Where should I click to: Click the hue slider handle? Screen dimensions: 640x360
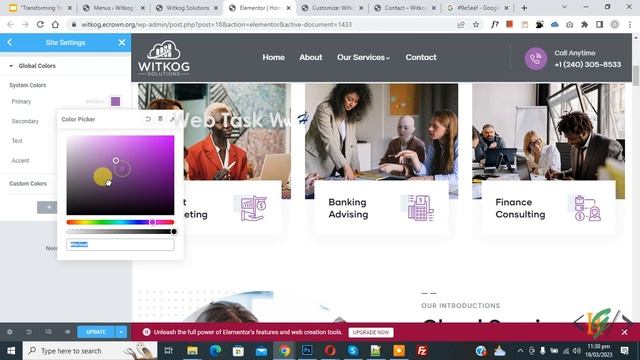(x=152, y=222)
